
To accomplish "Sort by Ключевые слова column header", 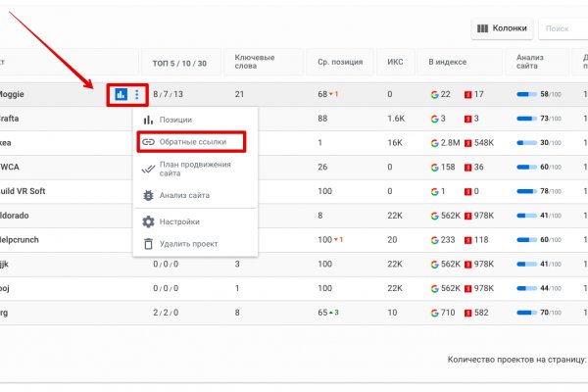I will [x=254, y=62].
